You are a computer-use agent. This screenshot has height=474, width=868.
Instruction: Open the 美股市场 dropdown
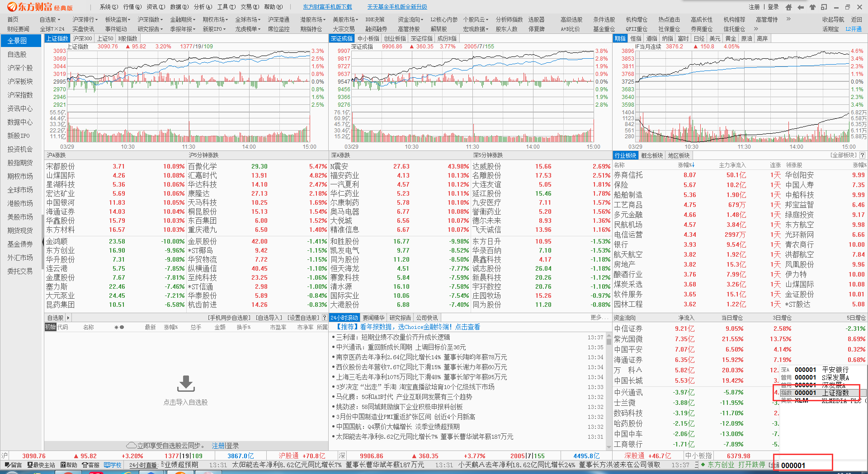tap(345, 19)
